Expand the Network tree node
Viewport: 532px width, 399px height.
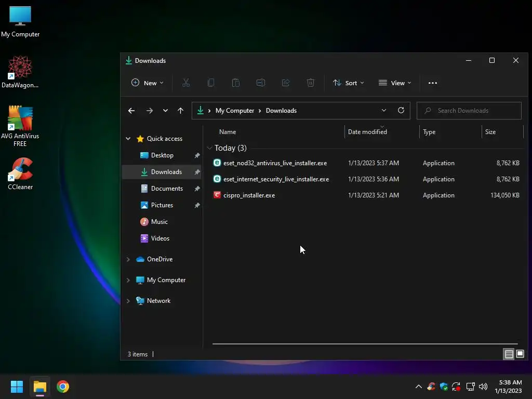[x=128, y=301]
